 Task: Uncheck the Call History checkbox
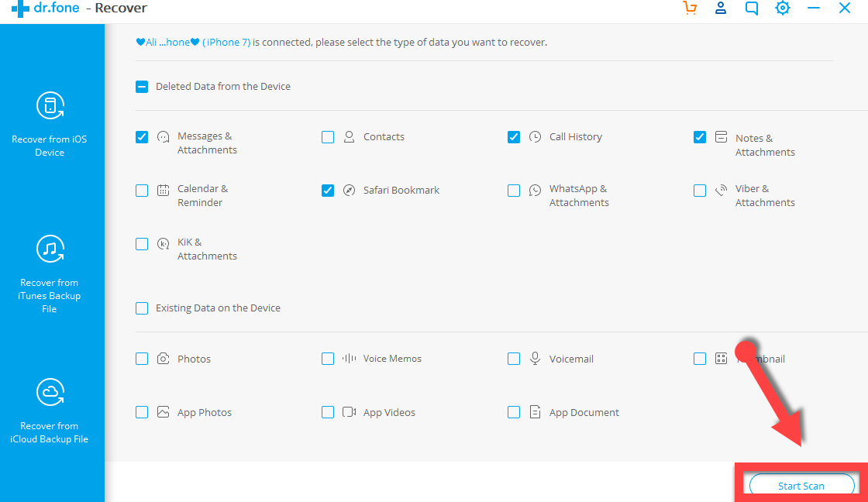(x=514, y=137)
